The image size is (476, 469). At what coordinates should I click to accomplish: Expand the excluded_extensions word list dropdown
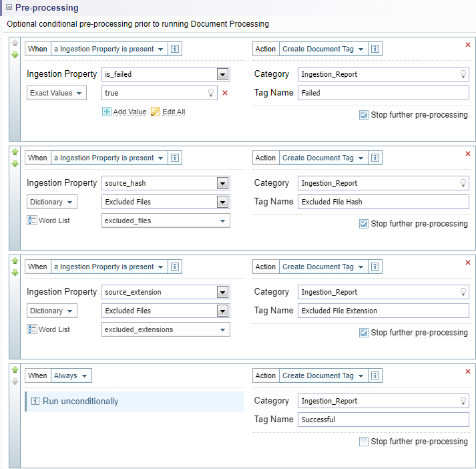click(222, 329)
